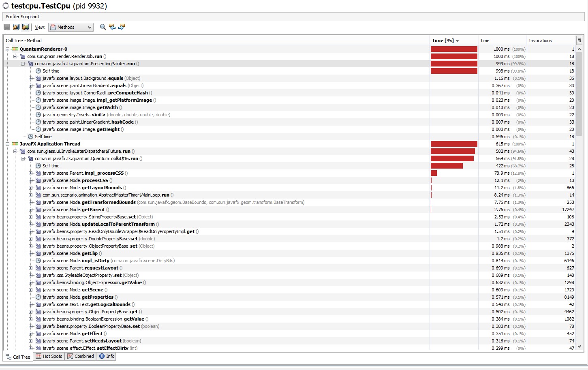Image resolution: width=588 pixels, height=370 pixels.
Task: Expand the Parent.impl_processCSS node
Action: 31,173
